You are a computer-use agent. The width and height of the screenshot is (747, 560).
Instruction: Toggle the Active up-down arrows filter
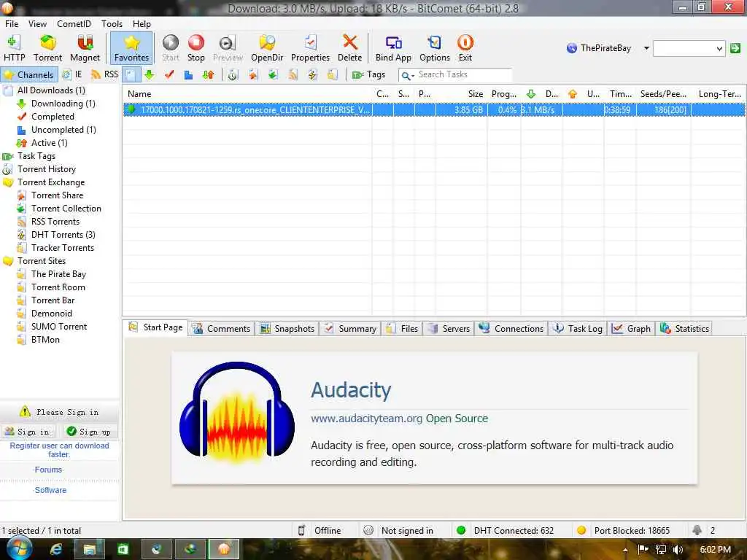[208, 75]
